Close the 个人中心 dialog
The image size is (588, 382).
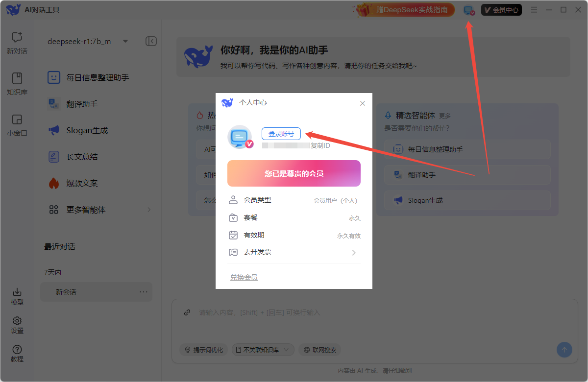click(363, 103)
